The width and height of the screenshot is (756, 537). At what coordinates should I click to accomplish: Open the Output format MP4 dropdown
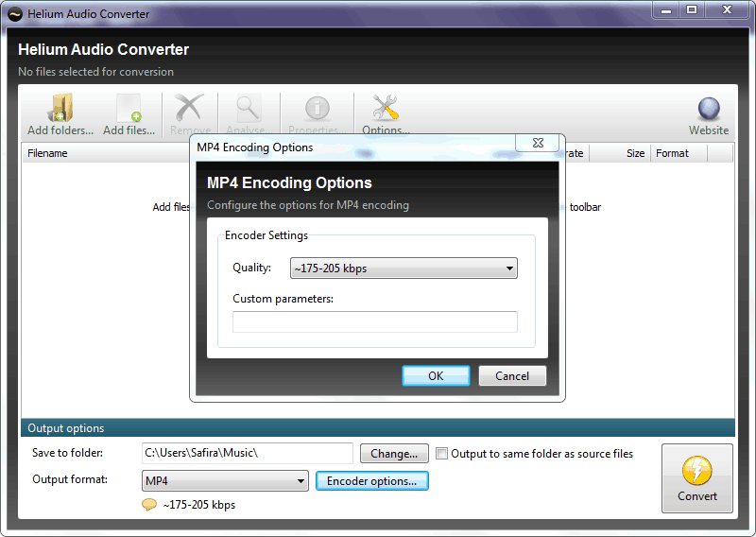225,481
